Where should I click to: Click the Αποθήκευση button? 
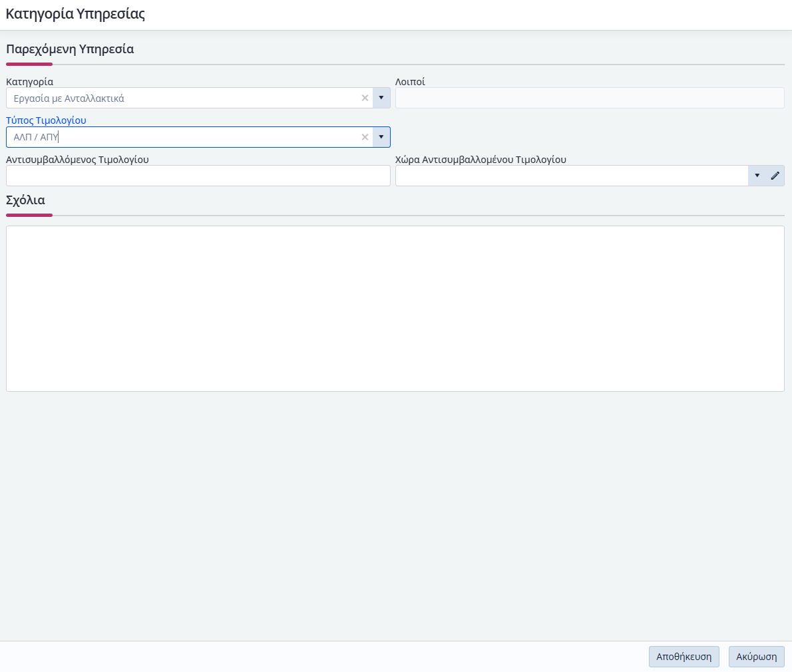click(684, 657)
